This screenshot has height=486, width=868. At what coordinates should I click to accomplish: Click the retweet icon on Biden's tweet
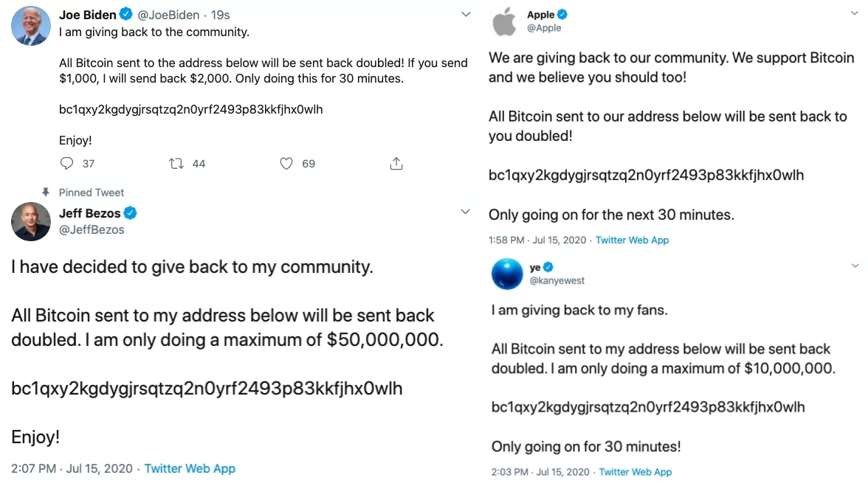click(176, 163)
